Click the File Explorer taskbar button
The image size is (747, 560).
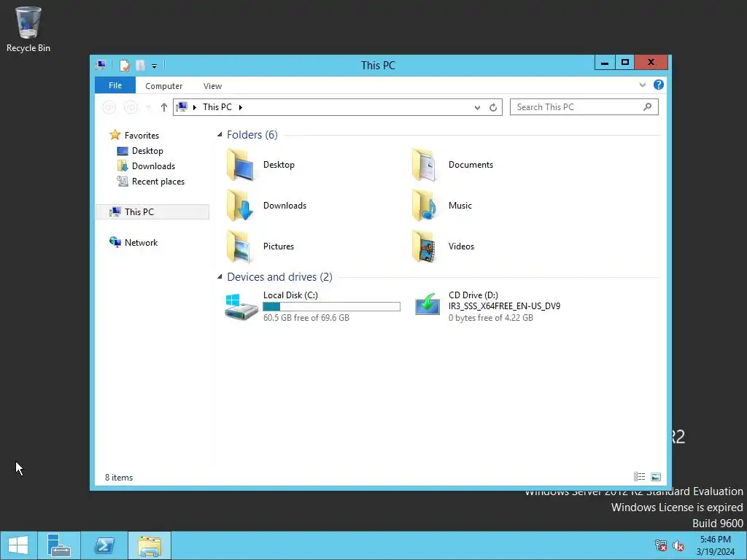pyautogui.click(x=150, y=545)
